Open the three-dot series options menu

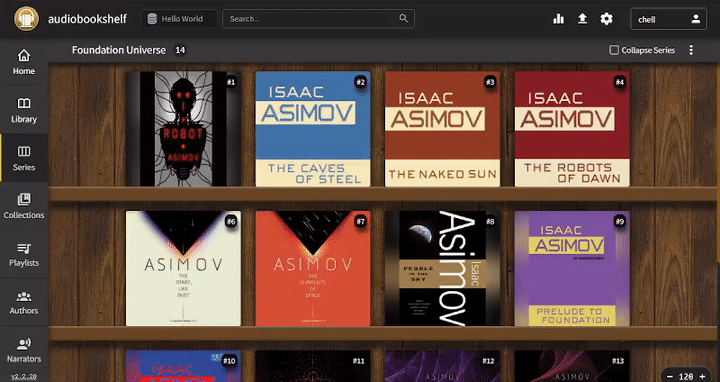691,50
